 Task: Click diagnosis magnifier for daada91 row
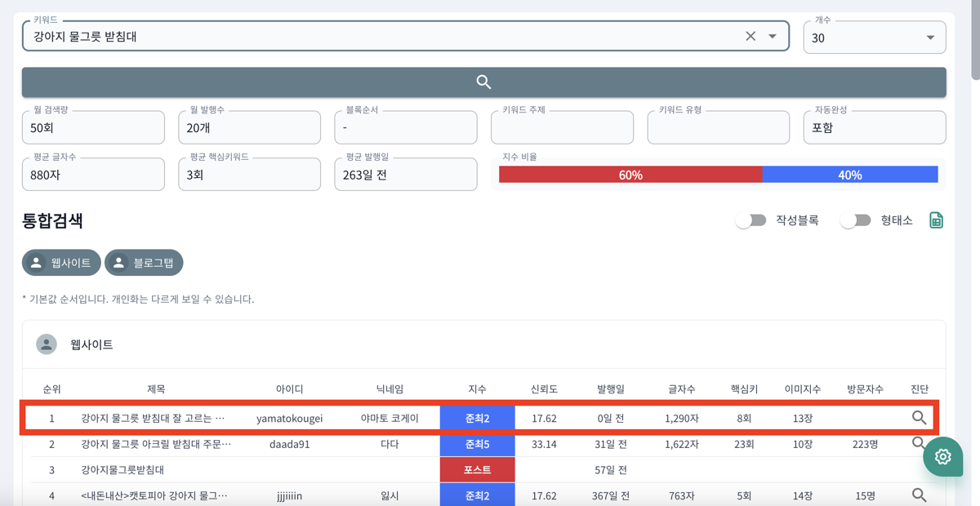917,443
